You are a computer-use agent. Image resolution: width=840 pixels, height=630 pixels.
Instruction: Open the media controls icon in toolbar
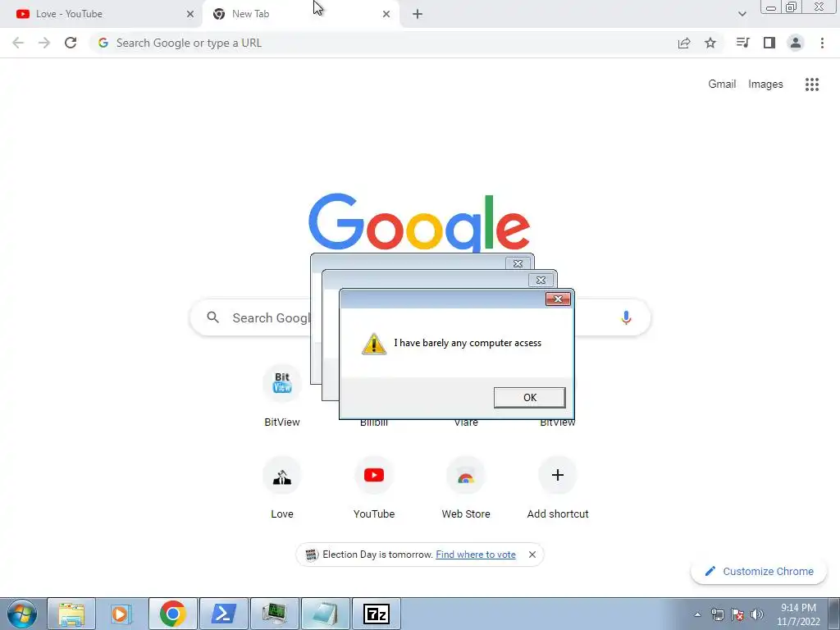point(742,43)
